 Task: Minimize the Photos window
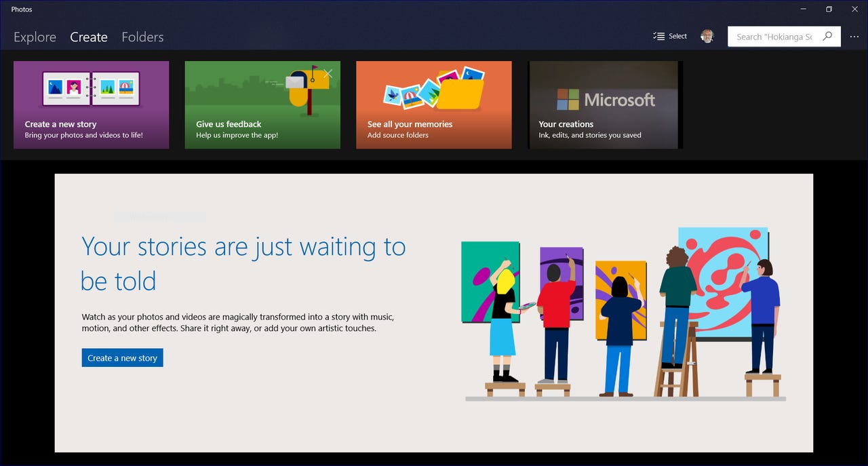(803, 9)
